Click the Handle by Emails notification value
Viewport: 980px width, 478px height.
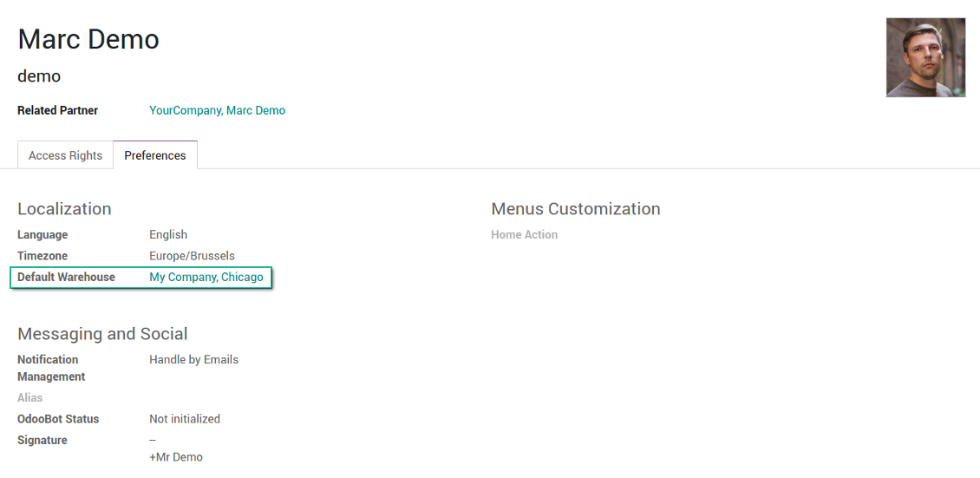(x=193, y=360)
